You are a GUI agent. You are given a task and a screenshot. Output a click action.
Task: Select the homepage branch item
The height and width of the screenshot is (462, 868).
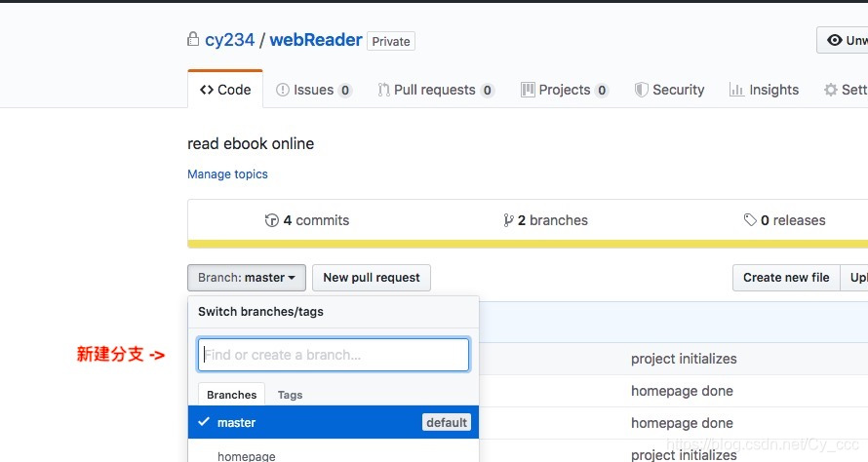tap(334, 451)
